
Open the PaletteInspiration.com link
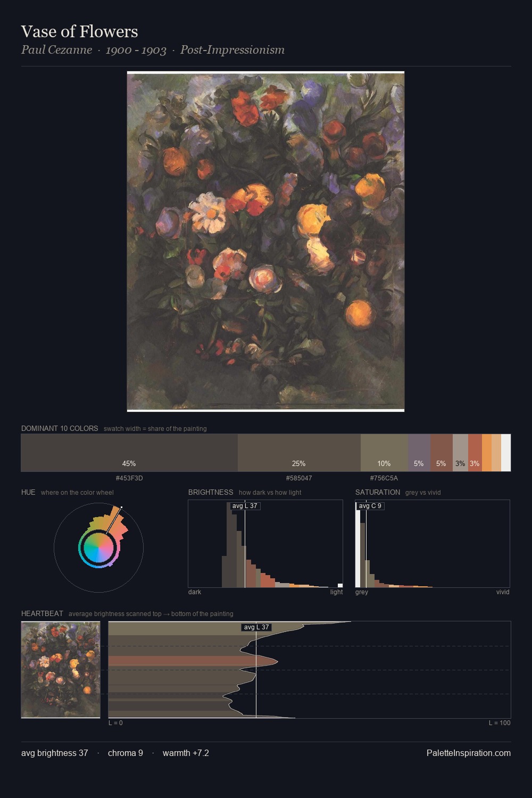[469, 753]
